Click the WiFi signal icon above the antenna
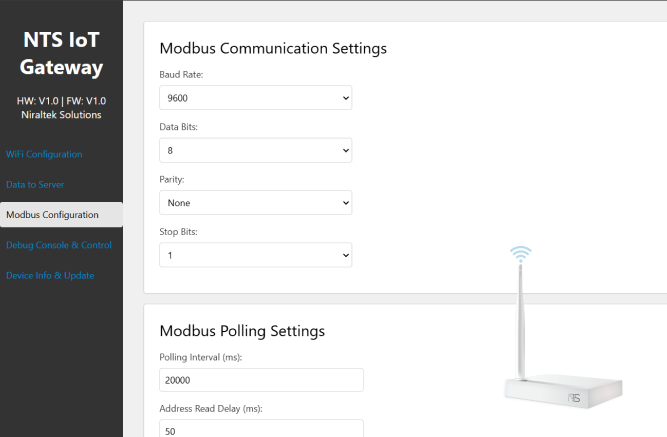The width and height of the screenshot is (667, 437). click(x=520, y=253)
